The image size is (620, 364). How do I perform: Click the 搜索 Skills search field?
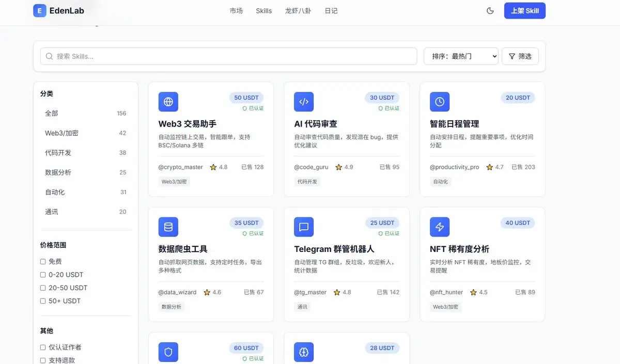click(228, 56)
